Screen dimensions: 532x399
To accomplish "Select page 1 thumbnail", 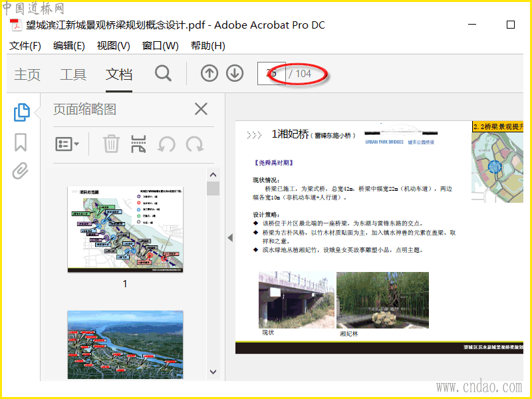I will 125,229.
